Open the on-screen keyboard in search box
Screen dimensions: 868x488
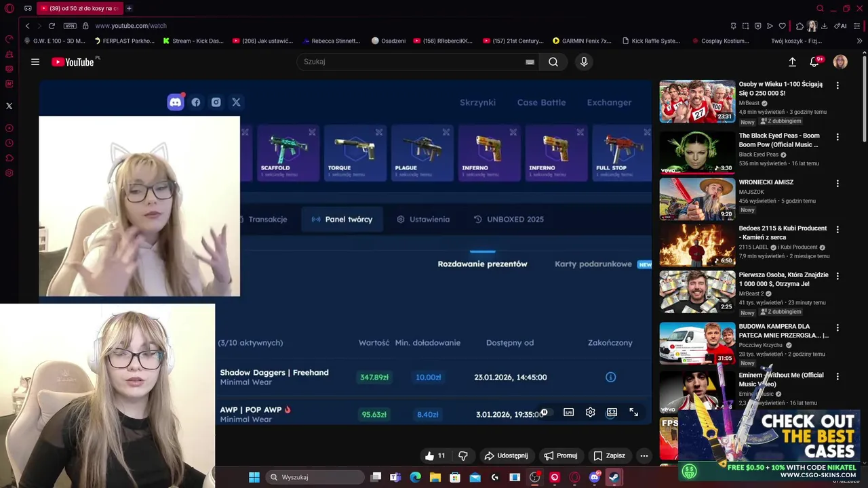click(530, 62)
